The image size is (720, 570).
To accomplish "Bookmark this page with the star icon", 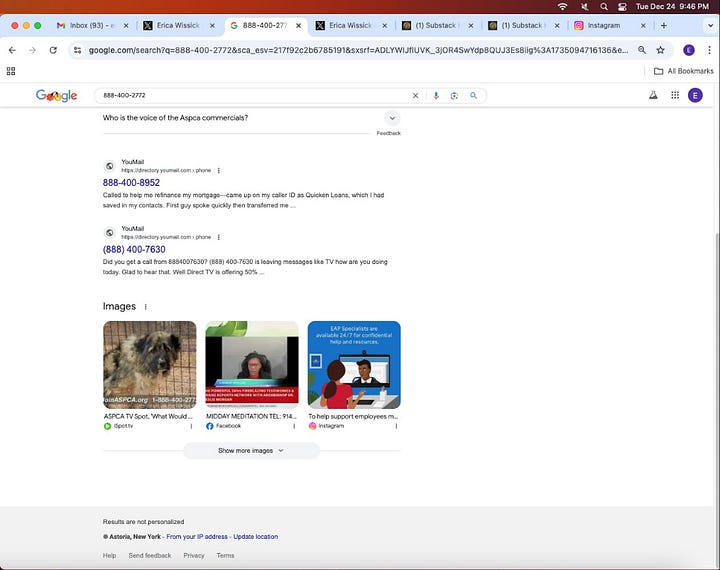I will pos(660,50).
